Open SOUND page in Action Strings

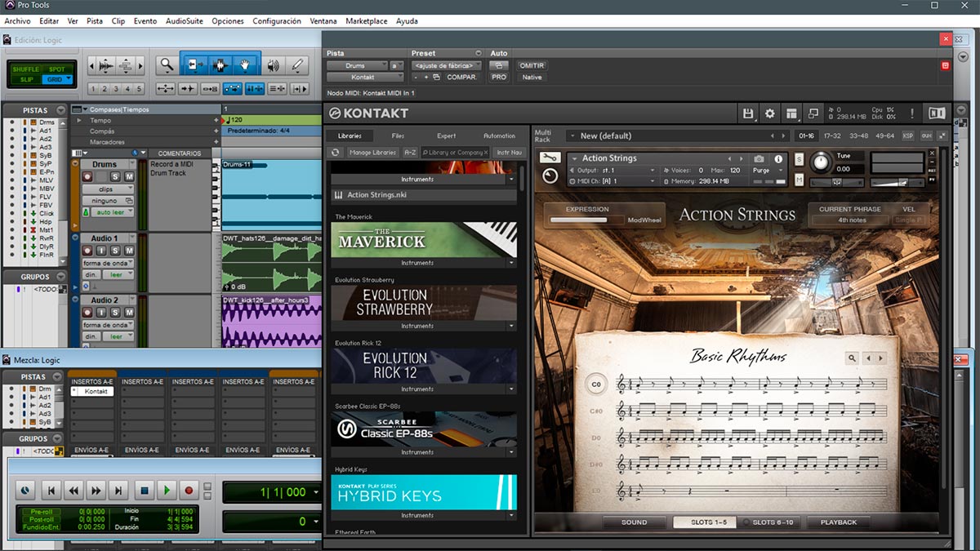pos(634,522)
